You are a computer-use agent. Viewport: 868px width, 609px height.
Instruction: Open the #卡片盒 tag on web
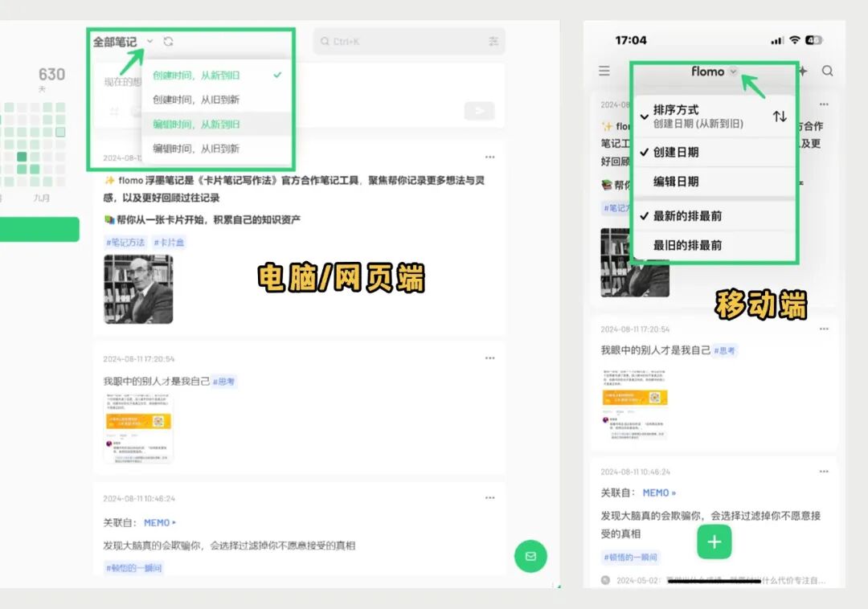169,243
